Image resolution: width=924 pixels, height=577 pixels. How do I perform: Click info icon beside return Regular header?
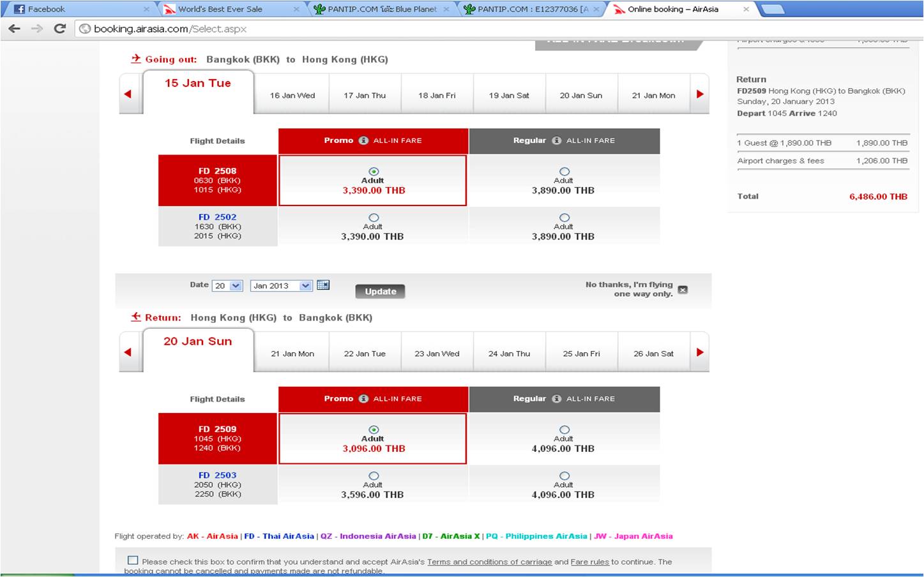click(556, 398)
